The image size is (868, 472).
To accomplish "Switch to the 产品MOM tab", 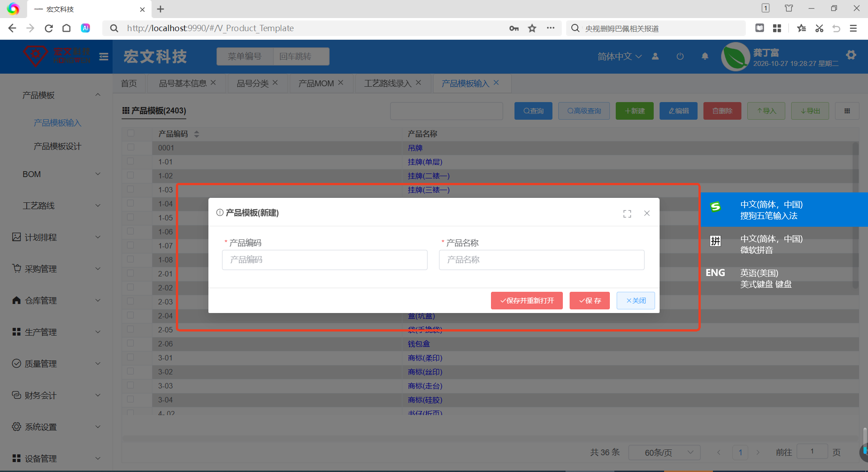I will coord(316,84).
